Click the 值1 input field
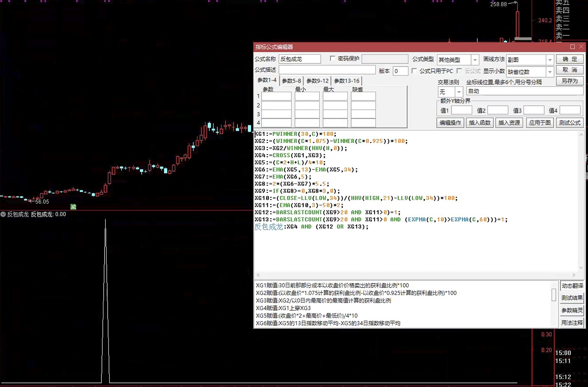 [x=462, y=110]
